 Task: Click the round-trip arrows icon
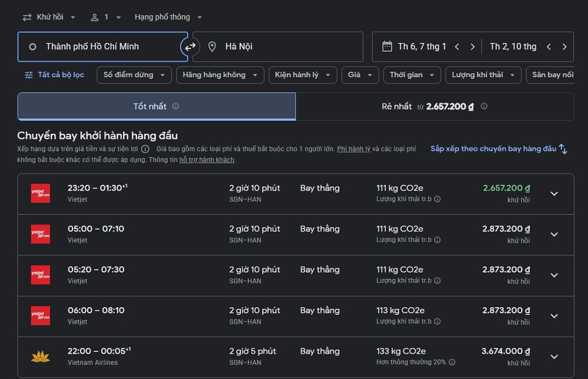click(27, 17)
